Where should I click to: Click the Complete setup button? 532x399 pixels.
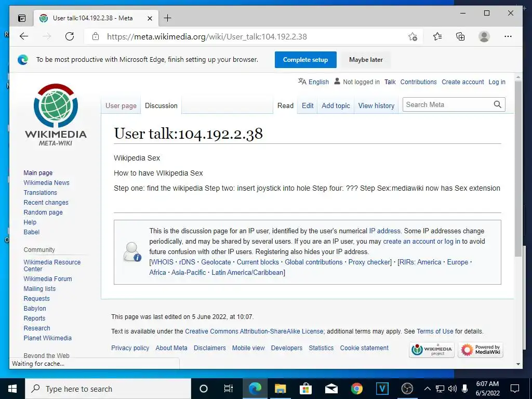click(305, 60)
